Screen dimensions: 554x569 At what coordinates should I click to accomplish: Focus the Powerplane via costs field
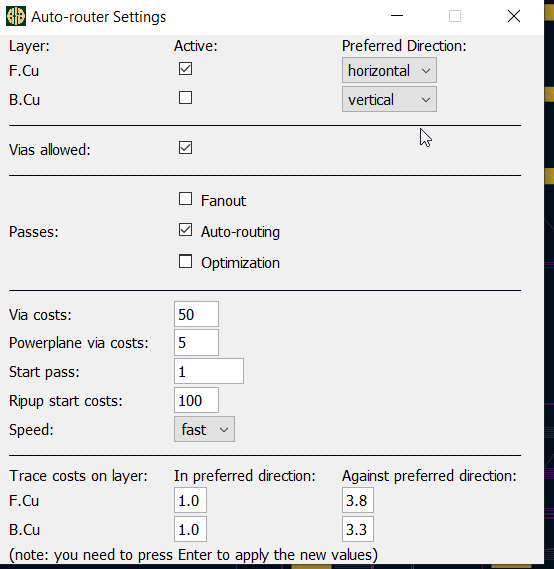196,343
